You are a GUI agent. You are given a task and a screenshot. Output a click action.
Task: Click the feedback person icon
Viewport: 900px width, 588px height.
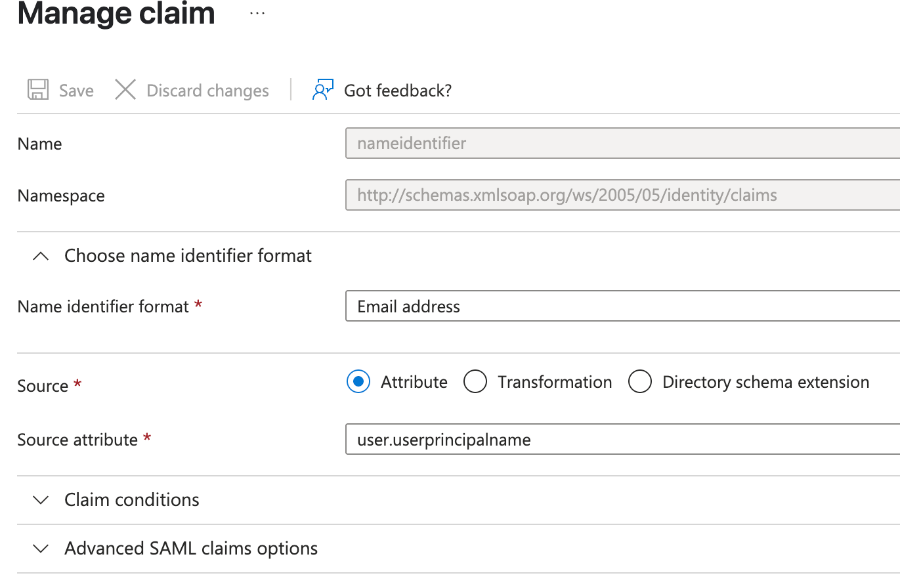(322, 90)
